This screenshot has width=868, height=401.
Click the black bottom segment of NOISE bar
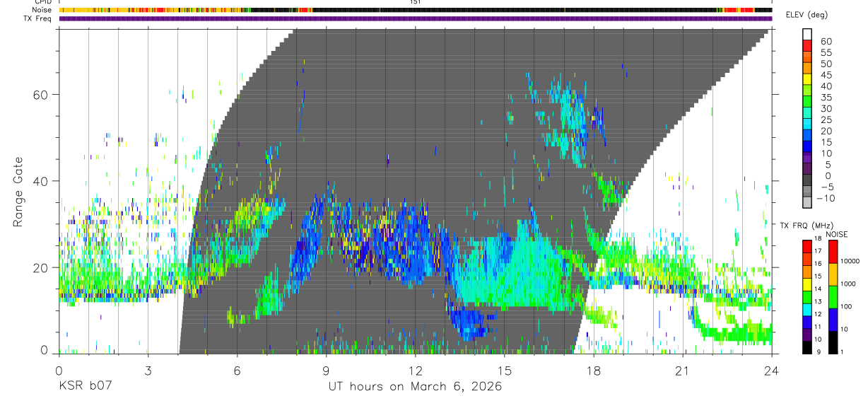(x=833, y=342)
